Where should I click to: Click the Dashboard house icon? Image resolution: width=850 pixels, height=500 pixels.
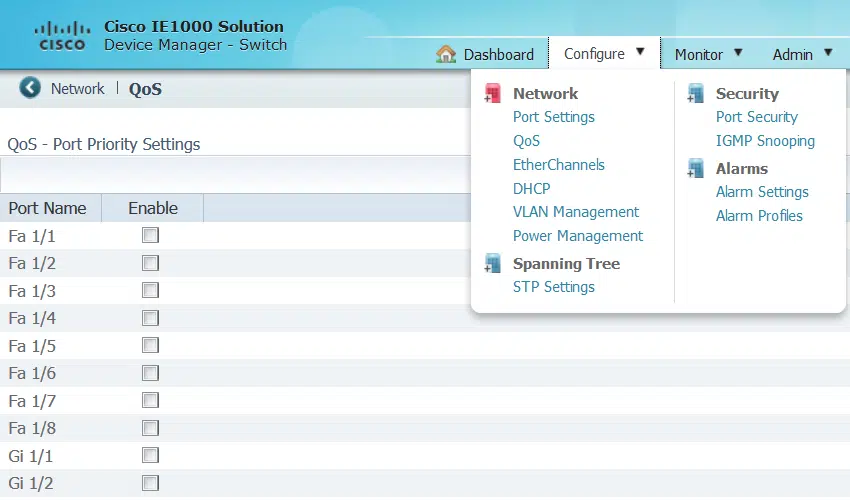pos(446,54)
